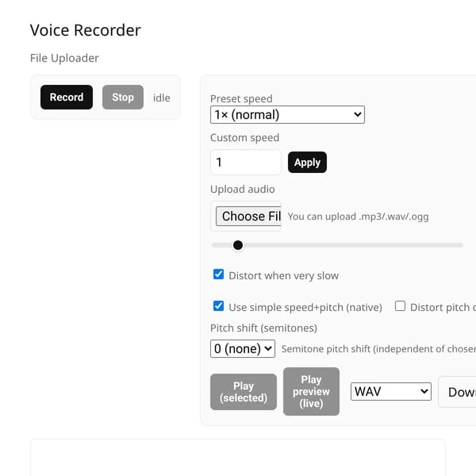The height and width of the screenshot is (476, 476).
Task: Click the Custom speed label
Action: [244, 137]
